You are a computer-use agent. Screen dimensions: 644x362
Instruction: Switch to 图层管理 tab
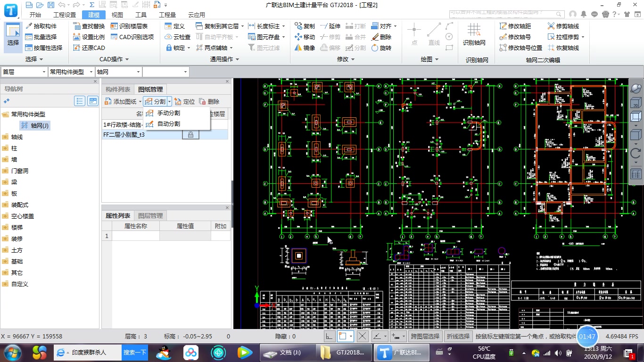point(150,216)
